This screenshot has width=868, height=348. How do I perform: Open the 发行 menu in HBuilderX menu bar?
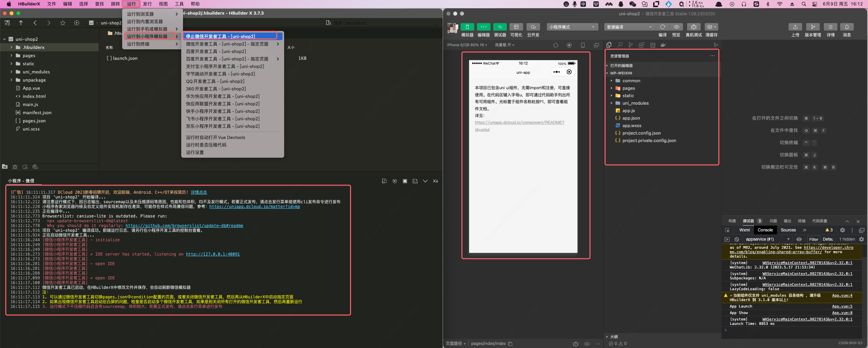click(x=147, y=4)
